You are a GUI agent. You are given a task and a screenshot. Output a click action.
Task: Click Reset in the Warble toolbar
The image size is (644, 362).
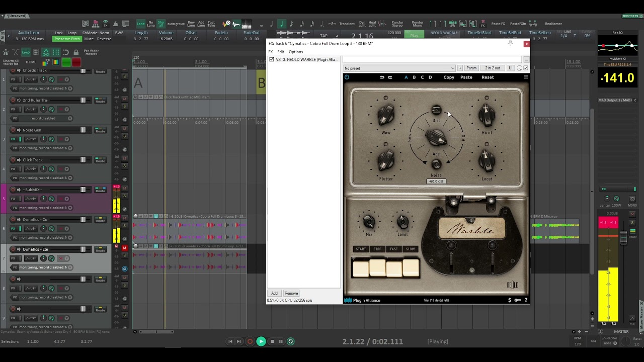click(488, 77)
